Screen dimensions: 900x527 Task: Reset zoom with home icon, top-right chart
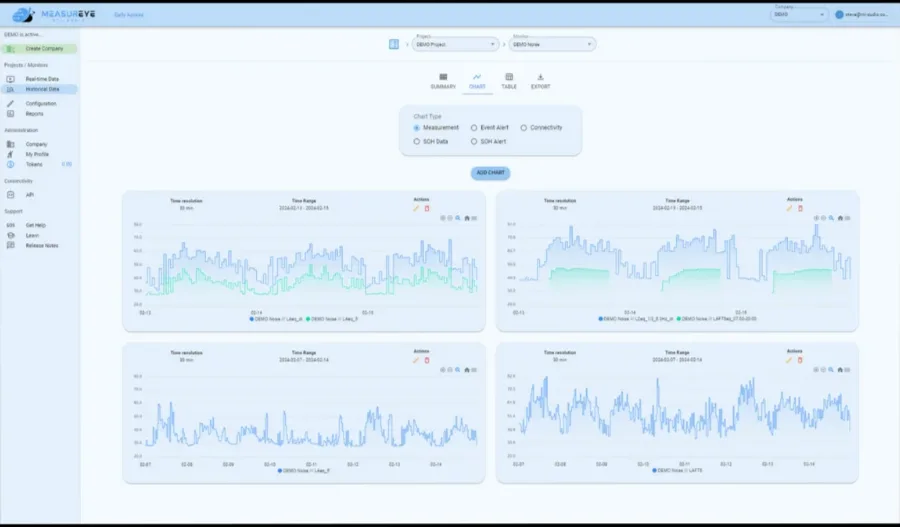click(840, 218)
